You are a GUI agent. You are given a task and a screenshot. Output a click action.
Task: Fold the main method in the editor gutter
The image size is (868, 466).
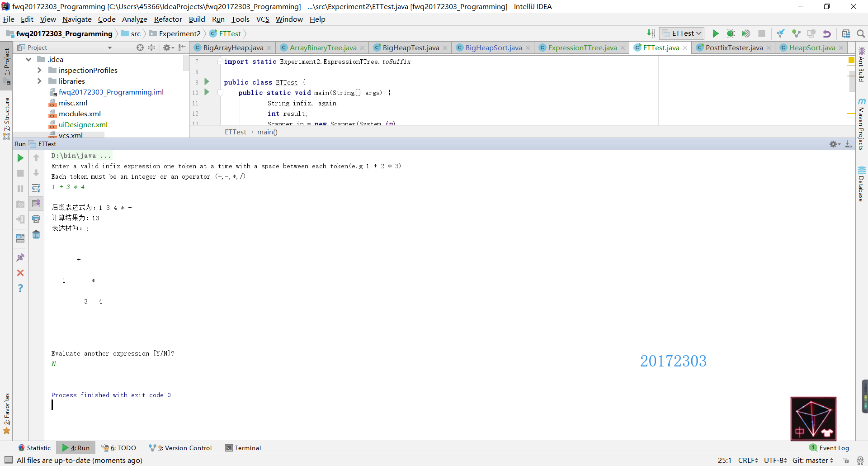[x=221, y=93]
